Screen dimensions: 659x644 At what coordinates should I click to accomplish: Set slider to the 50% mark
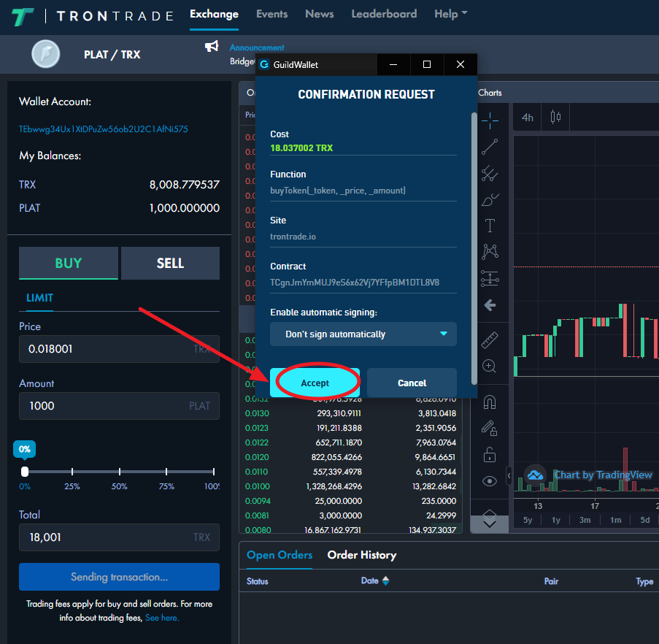pos(120,472)
